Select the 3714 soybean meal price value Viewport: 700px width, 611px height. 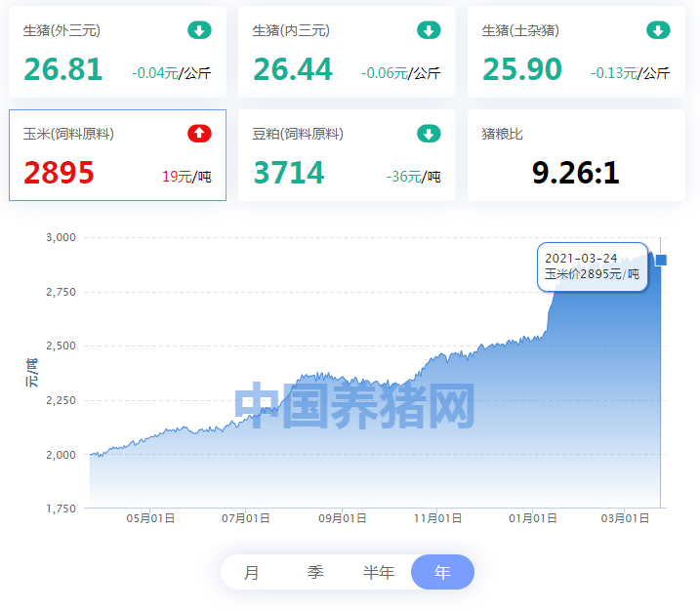tap(289, 173)
